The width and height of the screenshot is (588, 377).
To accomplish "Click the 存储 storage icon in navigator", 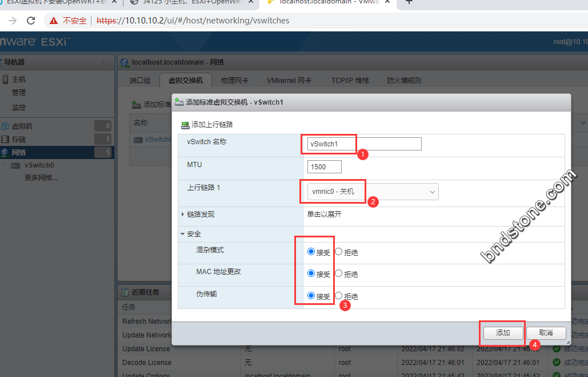I will (x=5, y=140).
